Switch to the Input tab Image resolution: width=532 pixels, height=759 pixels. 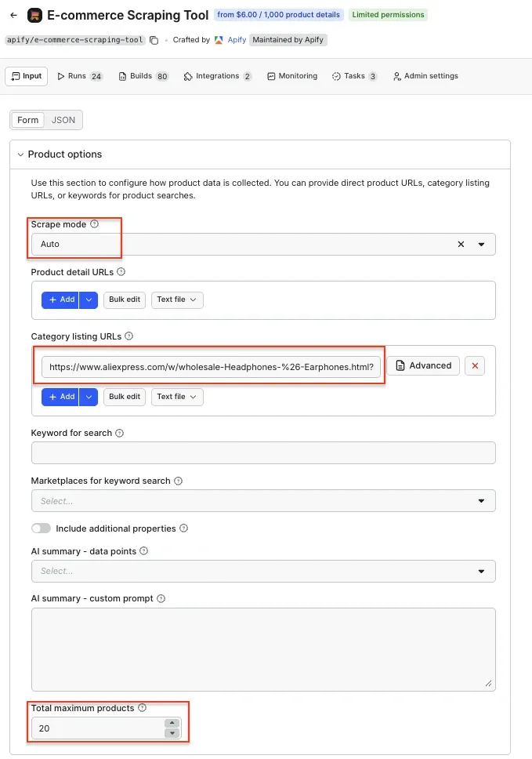[27, 76]
